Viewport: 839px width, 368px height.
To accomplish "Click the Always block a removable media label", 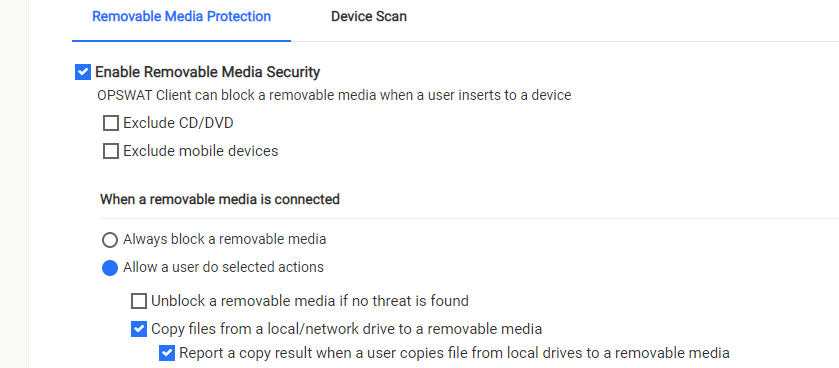I will 225,239.
